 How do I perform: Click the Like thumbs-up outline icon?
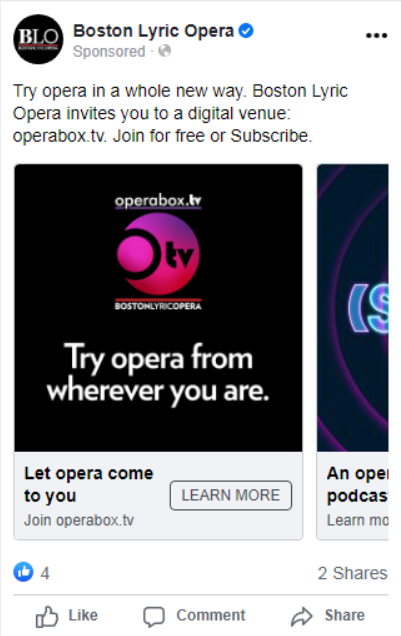coord(47,616)
